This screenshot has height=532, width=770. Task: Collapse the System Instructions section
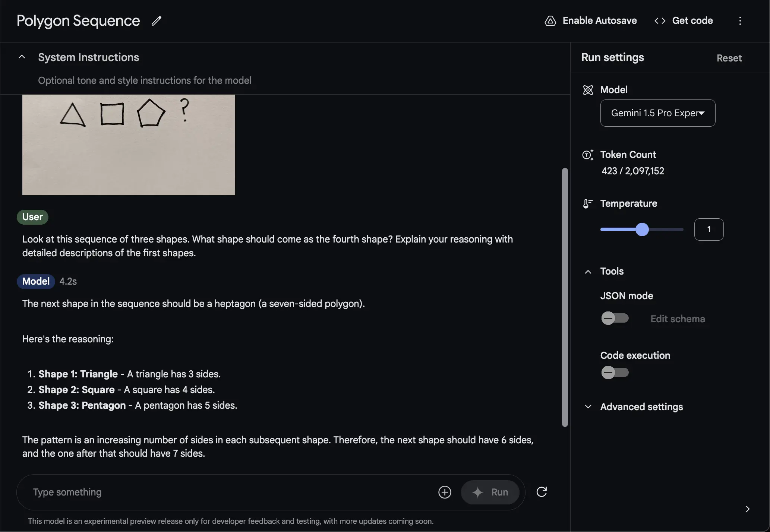pyautogui.click(x=22, y=57)
